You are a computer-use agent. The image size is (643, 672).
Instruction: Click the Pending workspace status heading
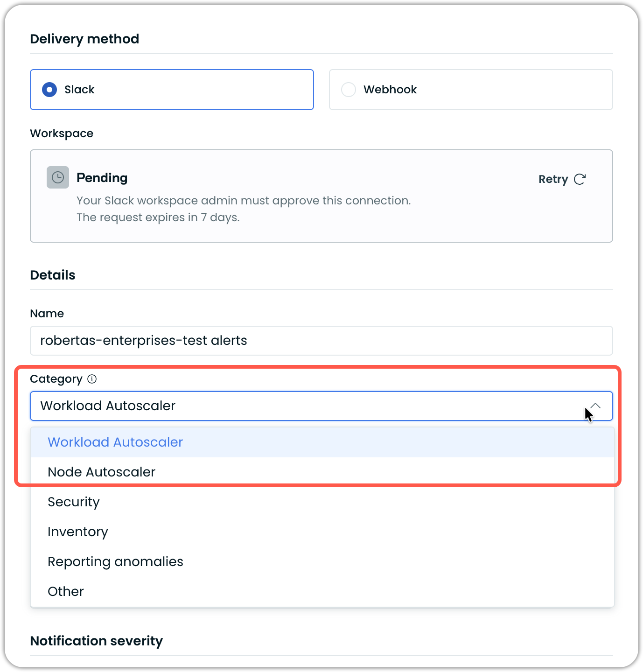click(102, 178)
